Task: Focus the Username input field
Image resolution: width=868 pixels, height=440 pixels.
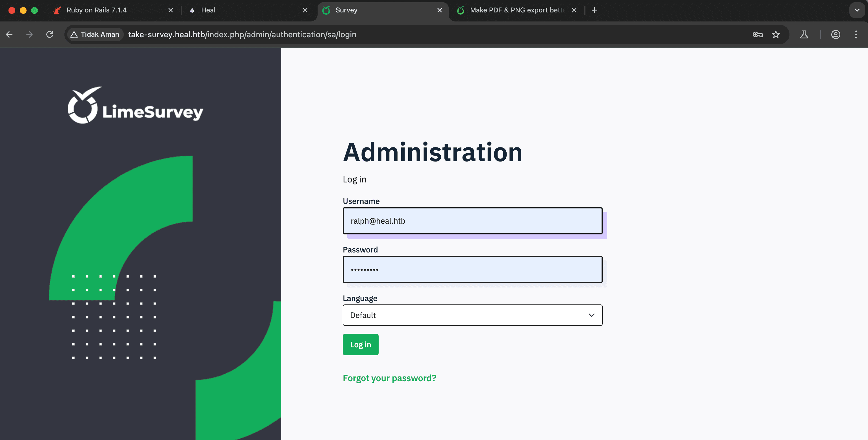Action: point(472,221)
